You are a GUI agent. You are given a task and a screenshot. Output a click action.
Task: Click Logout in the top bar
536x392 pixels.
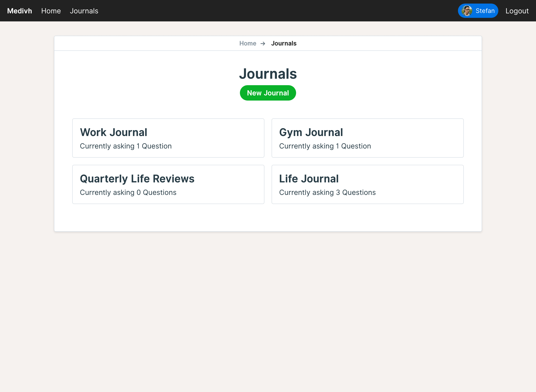517,11
